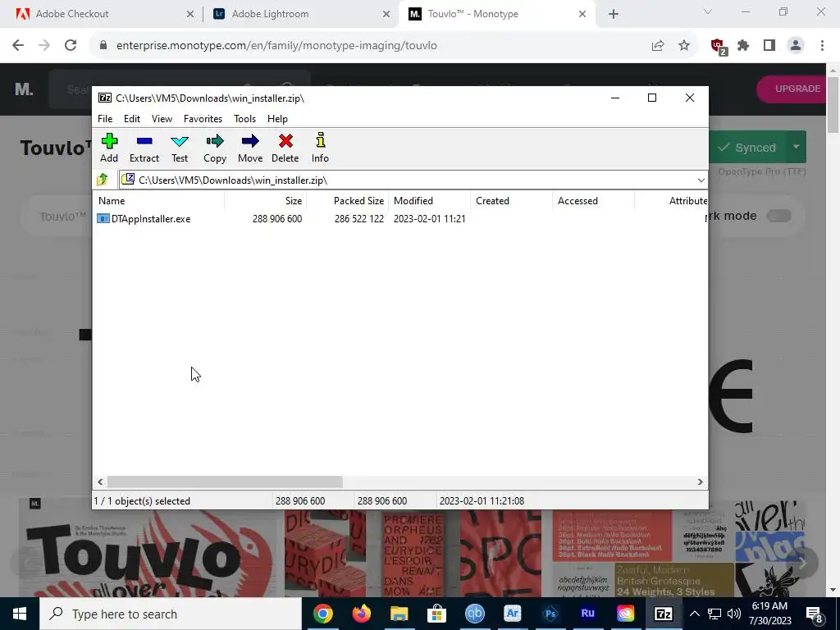Open File Explorer from the taskbar

tap(399, 614)
